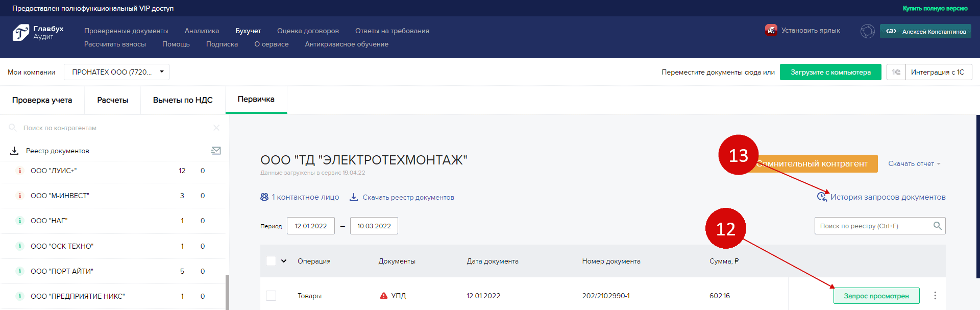
Task: Click document number 202/2102990-1
Action: click(x=606, y=296)
